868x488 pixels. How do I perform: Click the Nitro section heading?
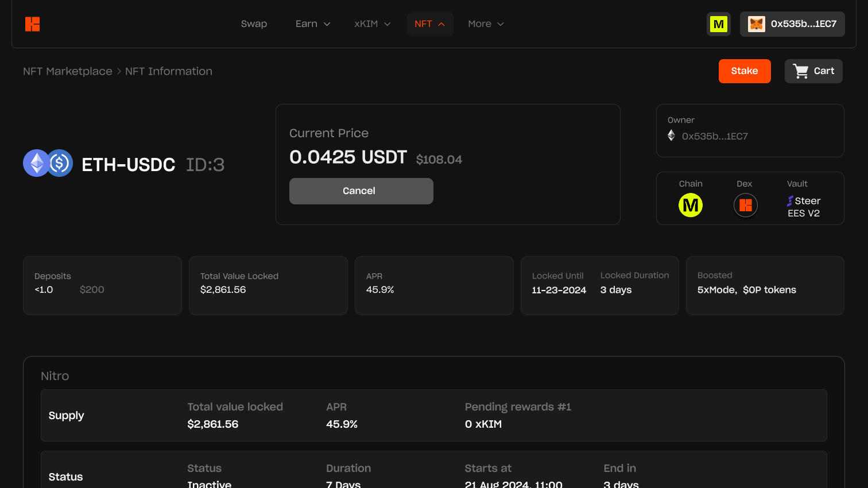[55, 376]
